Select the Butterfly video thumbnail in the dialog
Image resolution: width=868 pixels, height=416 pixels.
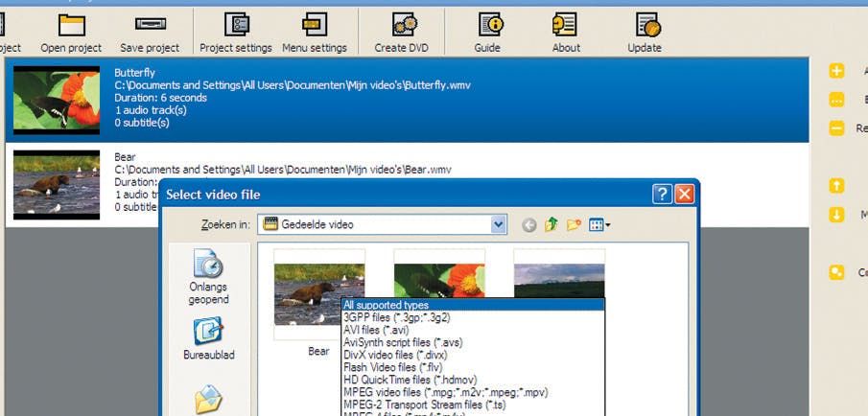click(439, 274)
